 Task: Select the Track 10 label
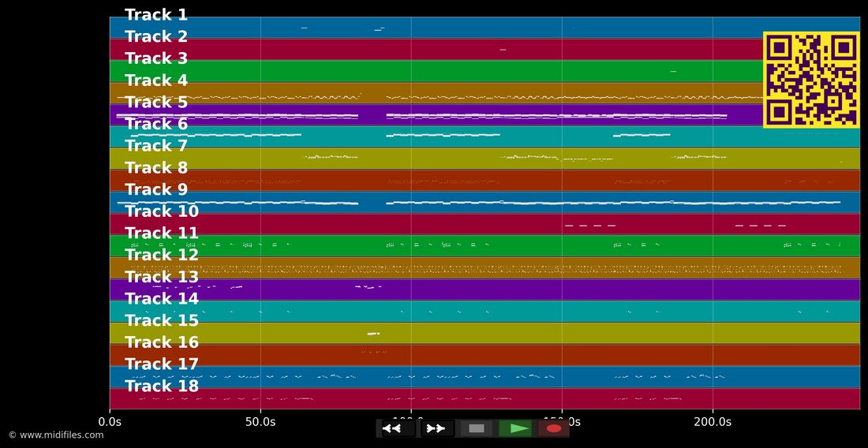(x=162, y=211)
